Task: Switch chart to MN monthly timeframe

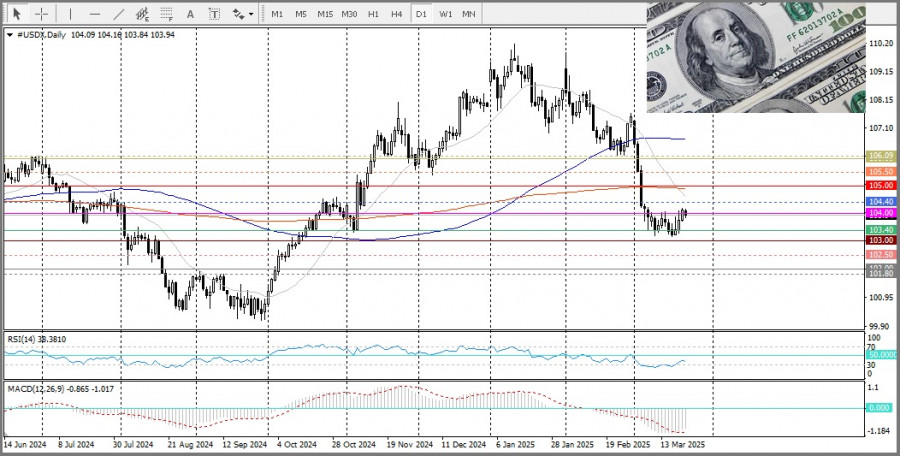Action: click(469, 14)
